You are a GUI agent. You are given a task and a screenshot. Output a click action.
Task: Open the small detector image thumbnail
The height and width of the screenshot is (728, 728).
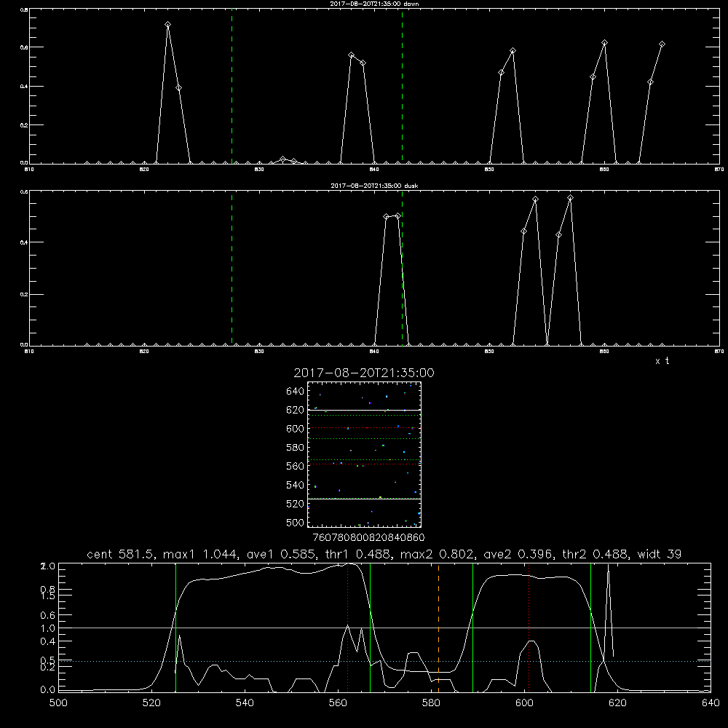(364, 454)
